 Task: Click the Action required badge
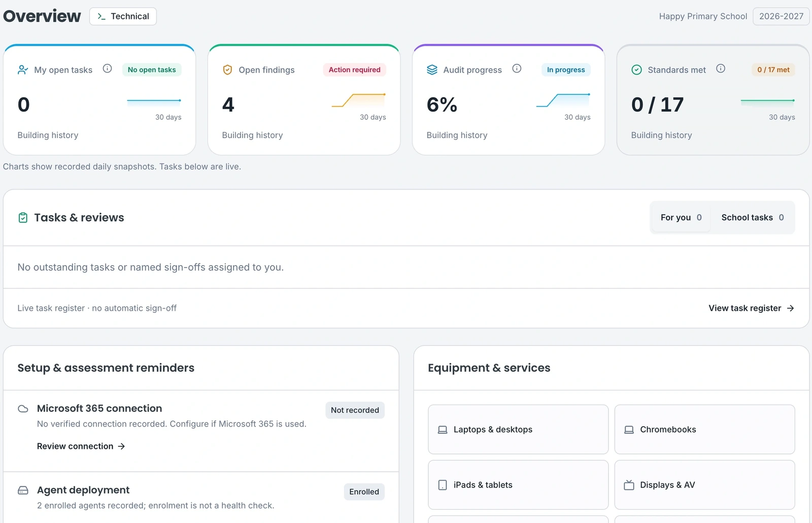354,70
